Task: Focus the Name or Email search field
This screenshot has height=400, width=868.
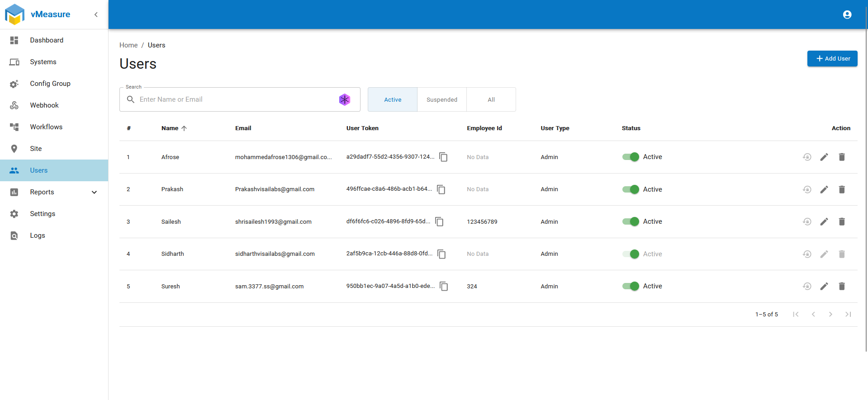Action: [235, 99]
